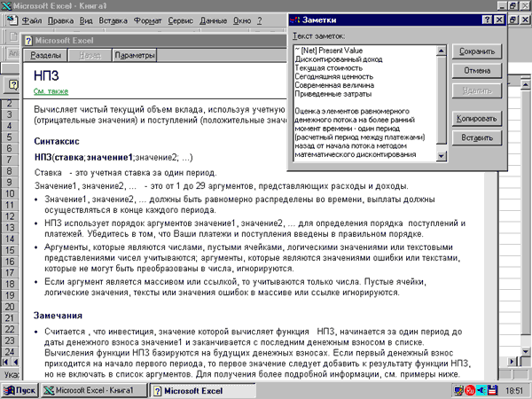Click Microsoft Excel - Книга1 taskbar button
Viewport: 532px width, 399px height.
tap(94, 390)
